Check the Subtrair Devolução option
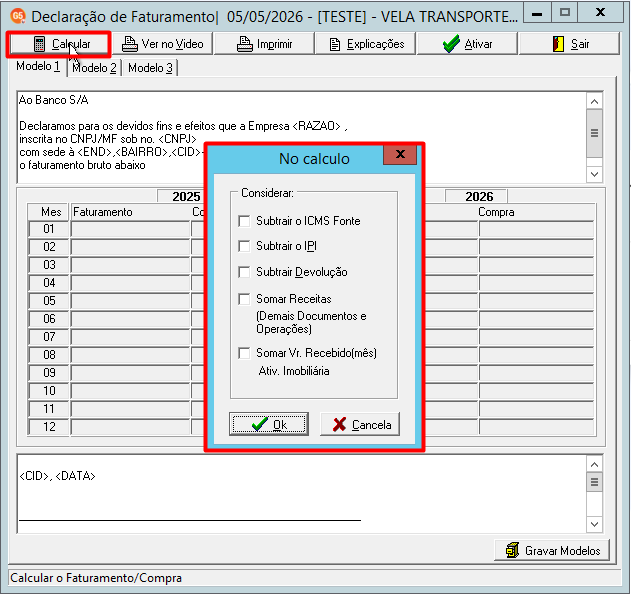The height and width of the screenshot is (596, 631). point(244,272)
